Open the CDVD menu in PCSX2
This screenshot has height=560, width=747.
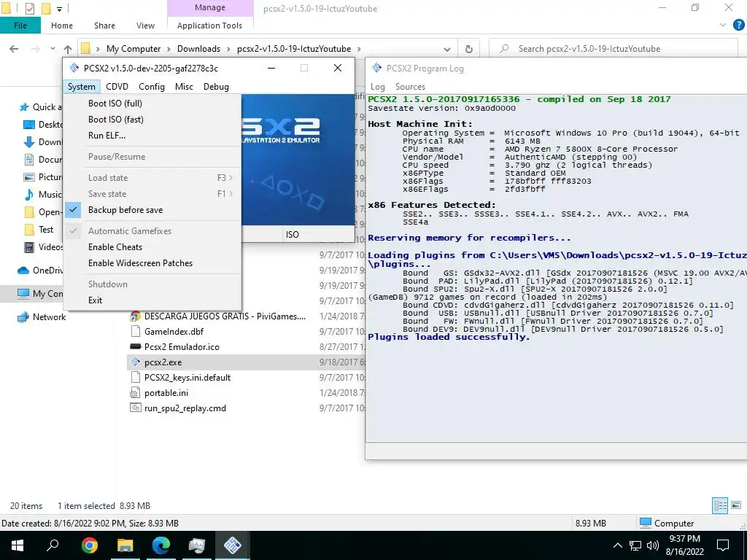(x=117, y=87)
